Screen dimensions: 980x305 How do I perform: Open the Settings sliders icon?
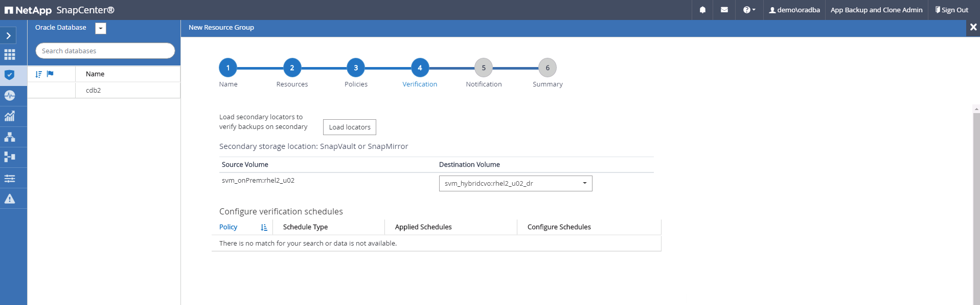point(10,178)
